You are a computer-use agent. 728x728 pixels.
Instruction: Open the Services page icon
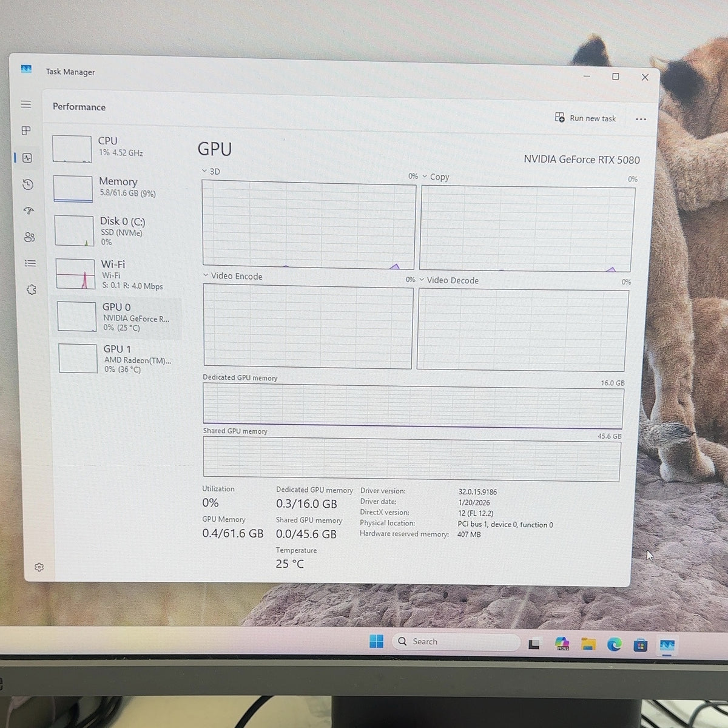click(x=32, y=290)
